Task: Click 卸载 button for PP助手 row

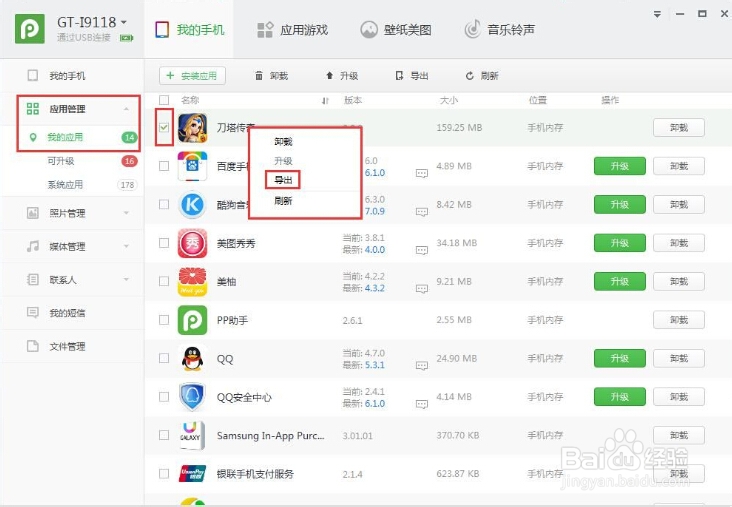Action: point(679,320)
